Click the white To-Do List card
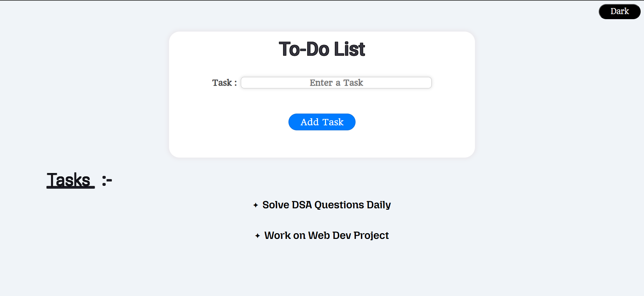 322,144
